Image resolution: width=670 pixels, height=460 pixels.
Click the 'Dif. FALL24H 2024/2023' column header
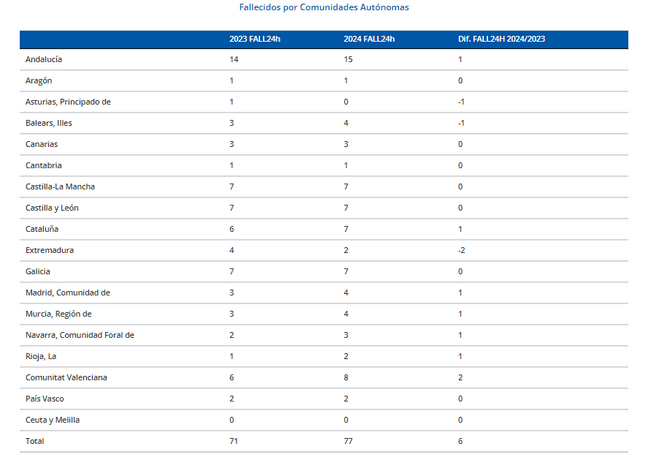[501, 39]
